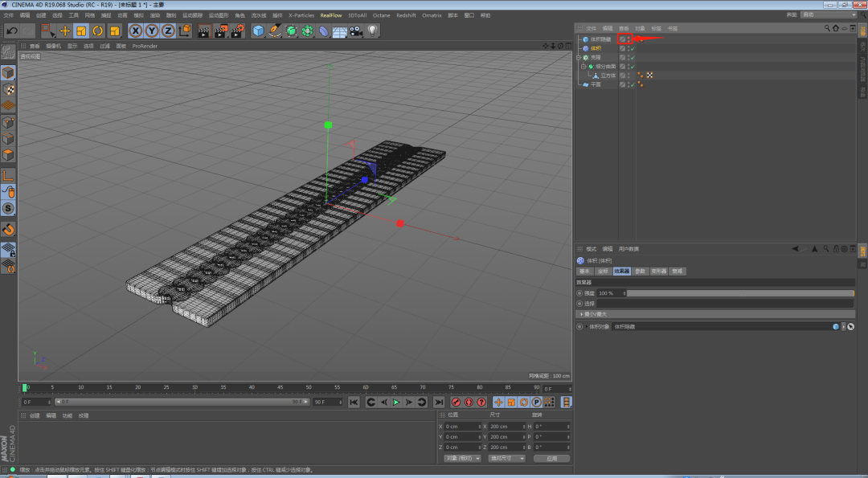
Task: Add a Cube primitive object
Action: coord(258,31)
